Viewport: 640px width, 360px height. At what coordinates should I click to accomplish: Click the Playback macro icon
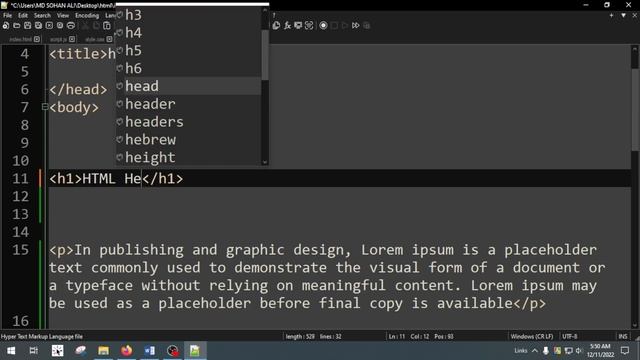pos(345,25)
